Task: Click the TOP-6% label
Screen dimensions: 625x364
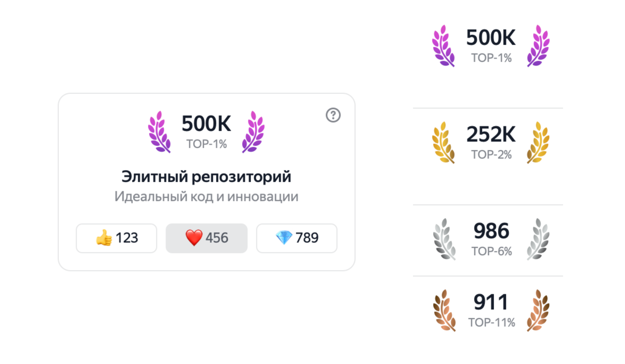Action: [491, 251]
